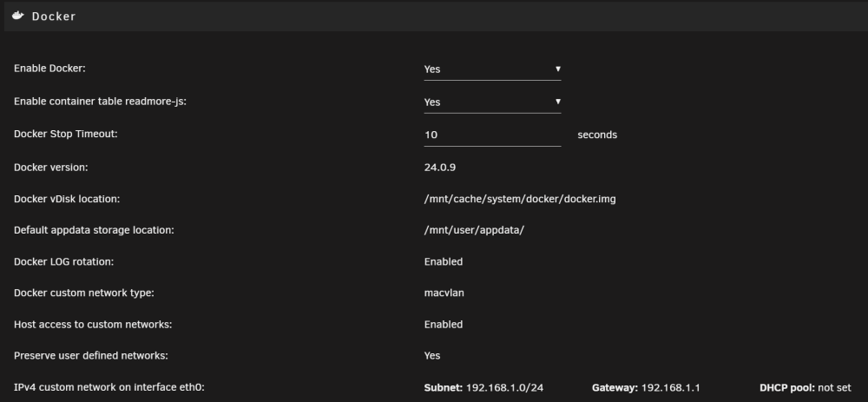Click the 'IPv4 custom network on interface eth0:' label
This screenshot has width=868, height=402.
[109, 387]
